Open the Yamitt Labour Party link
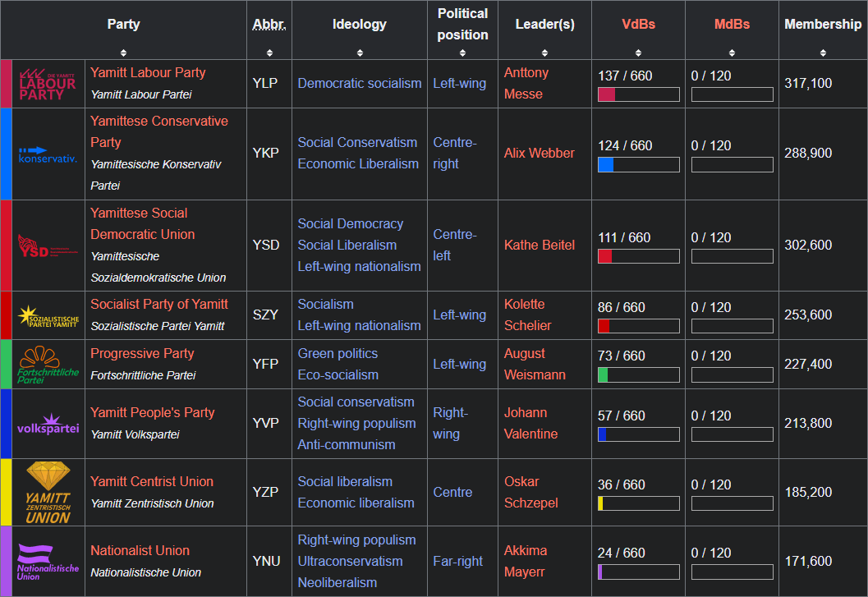The width and height of the screenshot is (868, 597). pyautogui.click(x=148, y=72)
